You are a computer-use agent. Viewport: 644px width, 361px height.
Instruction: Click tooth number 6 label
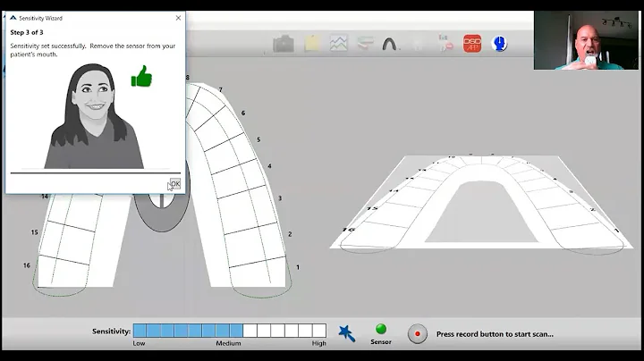[x=243, y=113]
